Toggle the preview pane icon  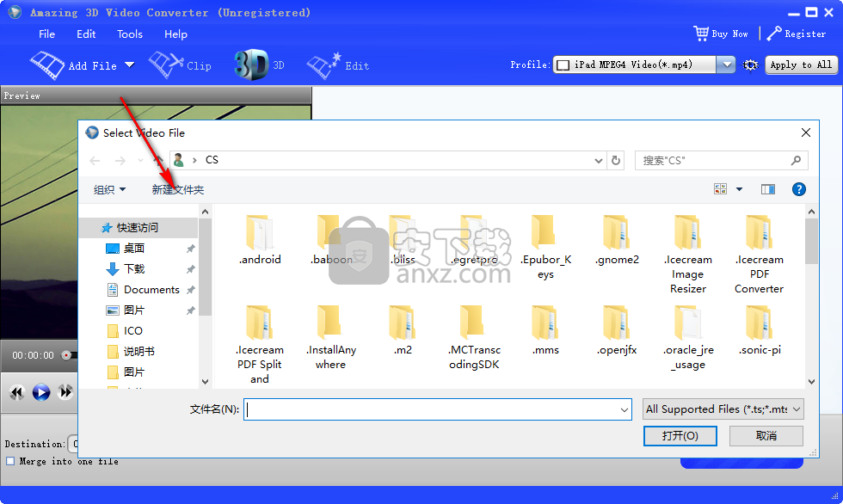pyautogui.click(x=767, y=189)
